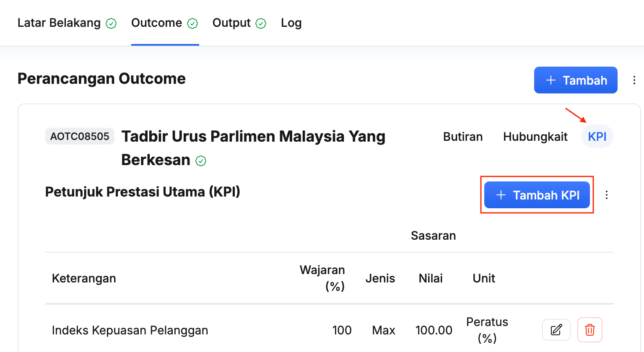The width and height of the screenshot is (644, 352).
Task: Click the green check icon next to Outcome tab
Action: tap(192, 23)
